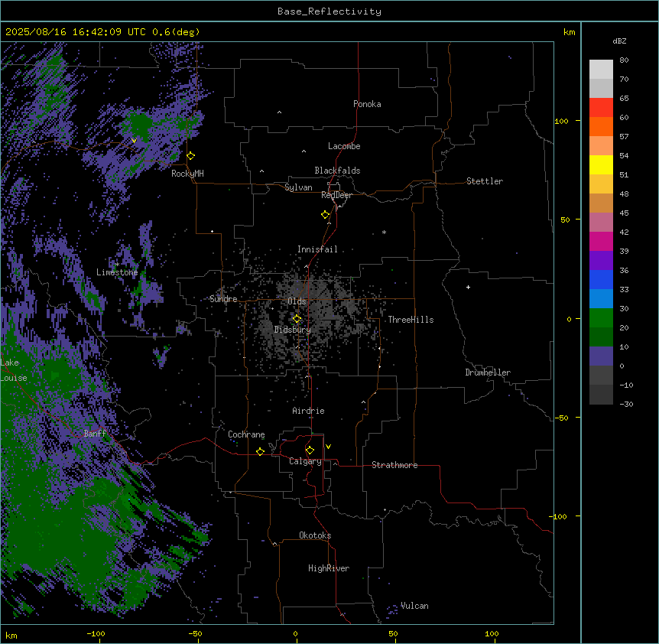Click the Stettler label
The width and height of the screenshot is (659, 644).
[485, 181]
